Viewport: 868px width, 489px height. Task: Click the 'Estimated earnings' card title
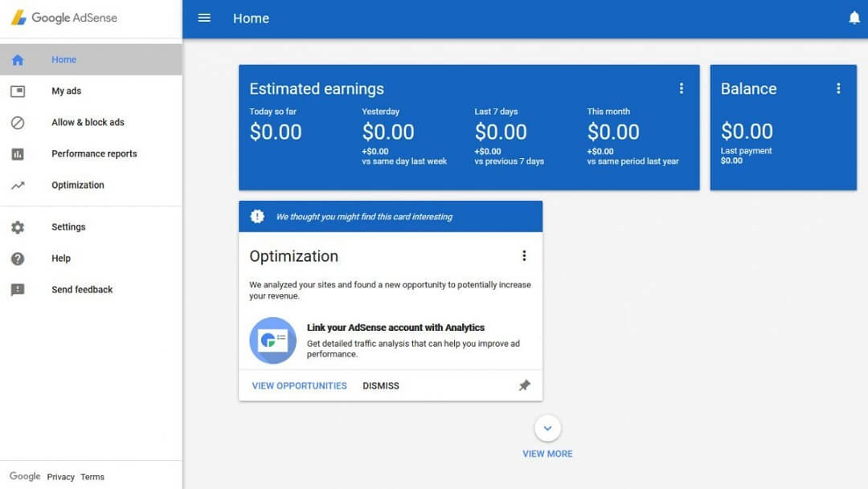point(317,88)
